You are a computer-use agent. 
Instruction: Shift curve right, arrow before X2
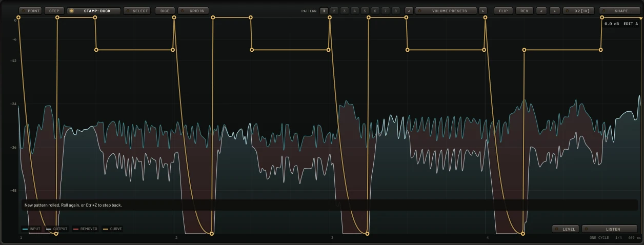point(555,11)
